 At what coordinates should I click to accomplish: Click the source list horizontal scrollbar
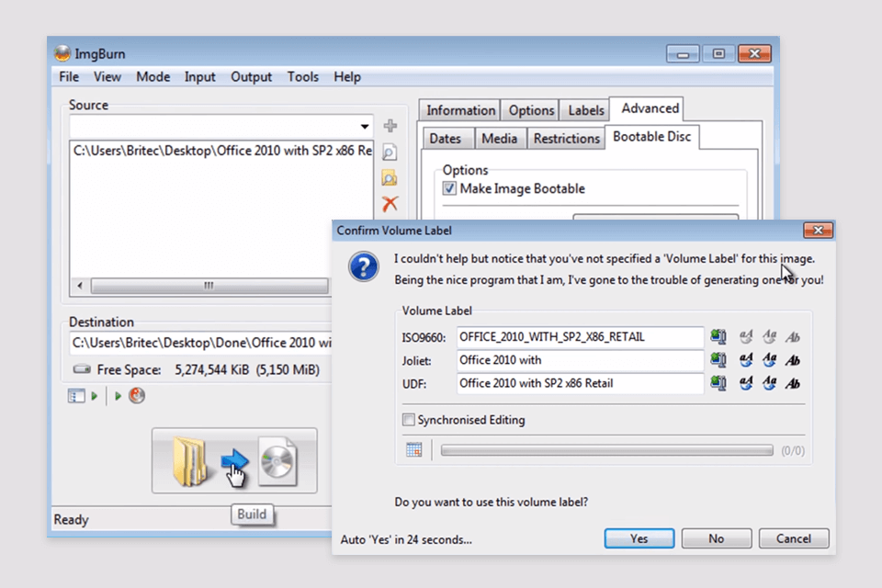click(x=208, y=286)
